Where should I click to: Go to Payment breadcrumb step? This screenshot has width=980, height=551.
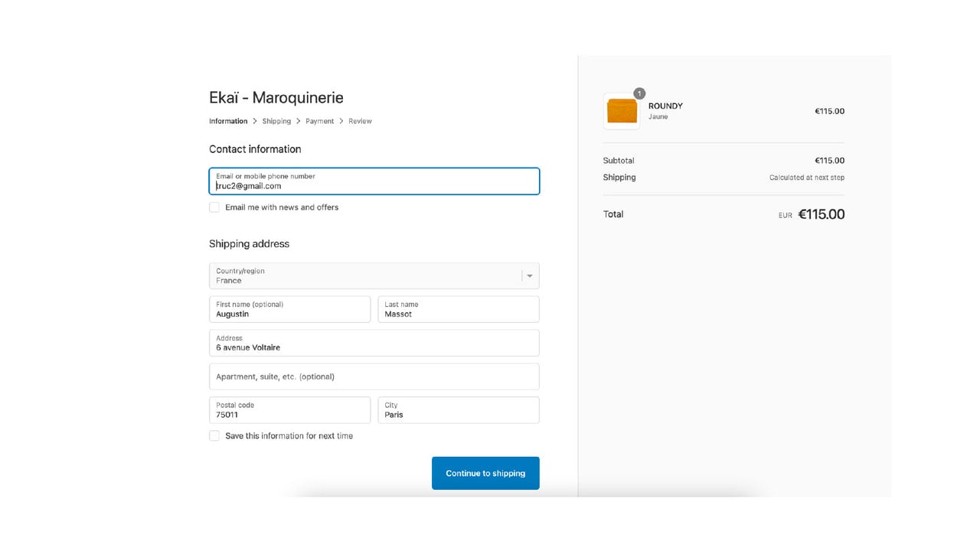pos(320,121)
